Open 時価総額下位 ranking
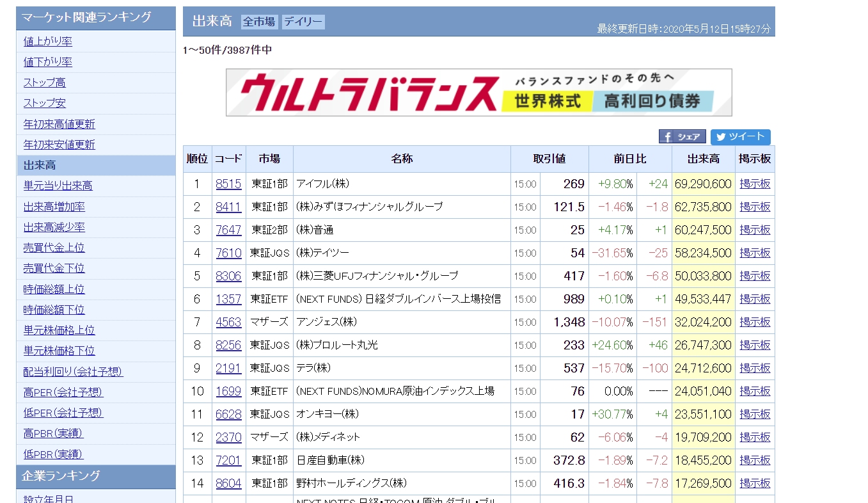The height and width of the screenshot is (503, 868). pos(54,310)
